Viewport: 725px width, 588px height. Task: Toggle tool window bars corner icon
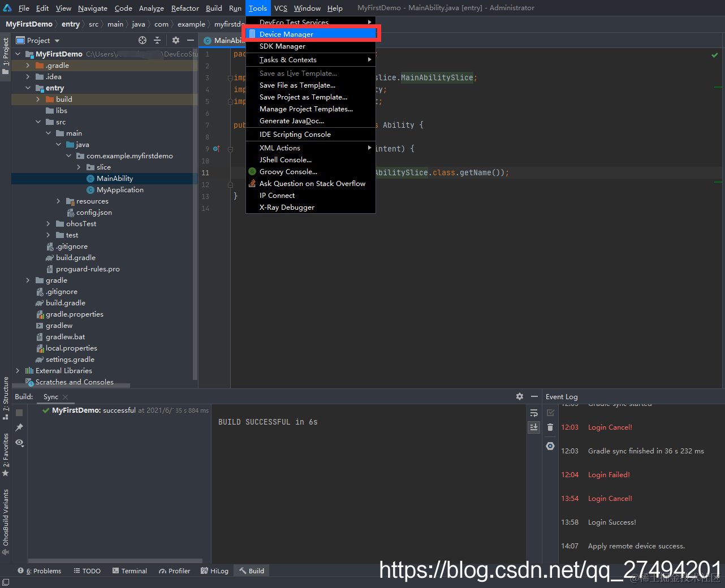click(x=6, y=582)
